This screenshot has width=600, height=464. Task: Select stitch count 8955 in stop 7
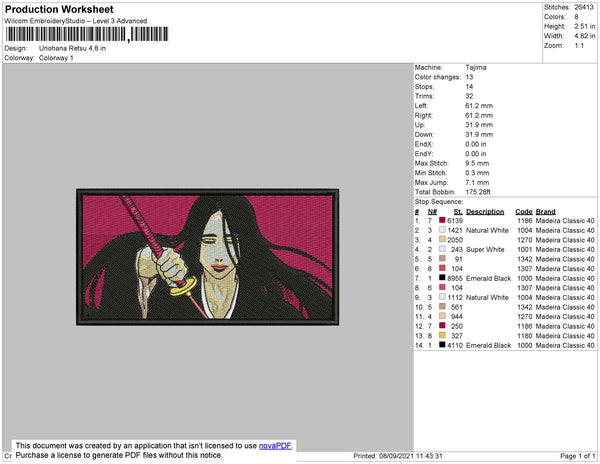click(455, 278)
